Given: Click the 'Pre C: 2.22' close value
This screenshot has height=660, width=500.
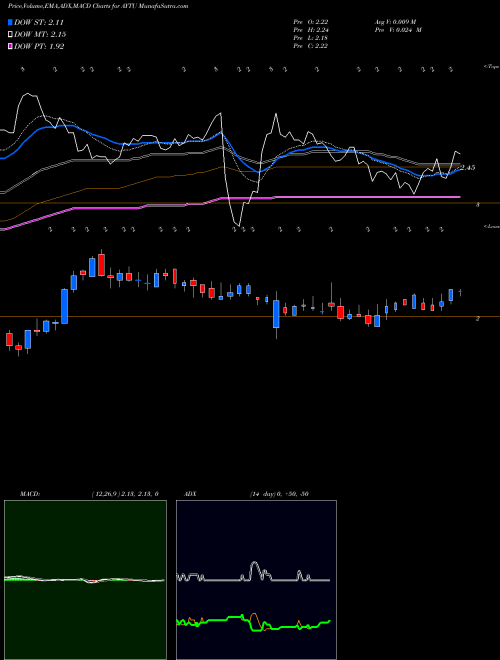Looking at the screenshot, I should [311, 46].
